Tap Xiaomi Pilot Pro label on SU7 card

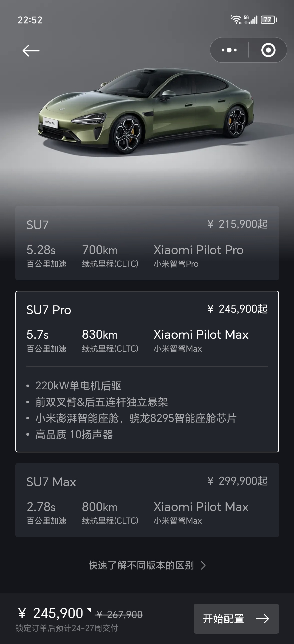tap(198, 250)
